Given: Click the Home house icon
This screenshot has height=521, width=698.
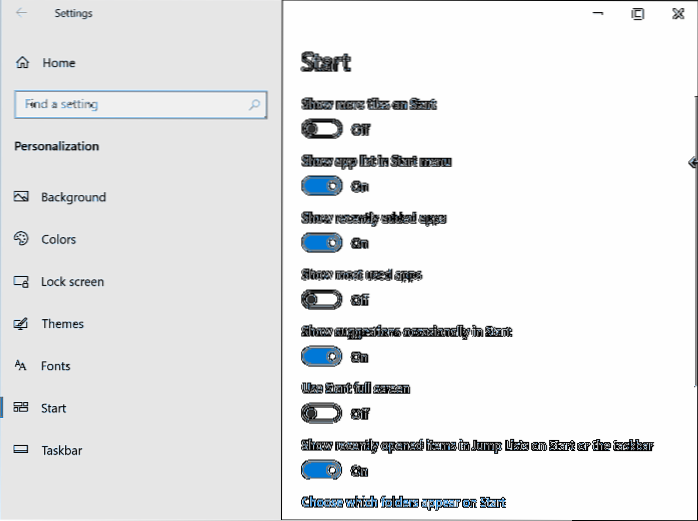Looking at the screenshot, I should (22, 63).
